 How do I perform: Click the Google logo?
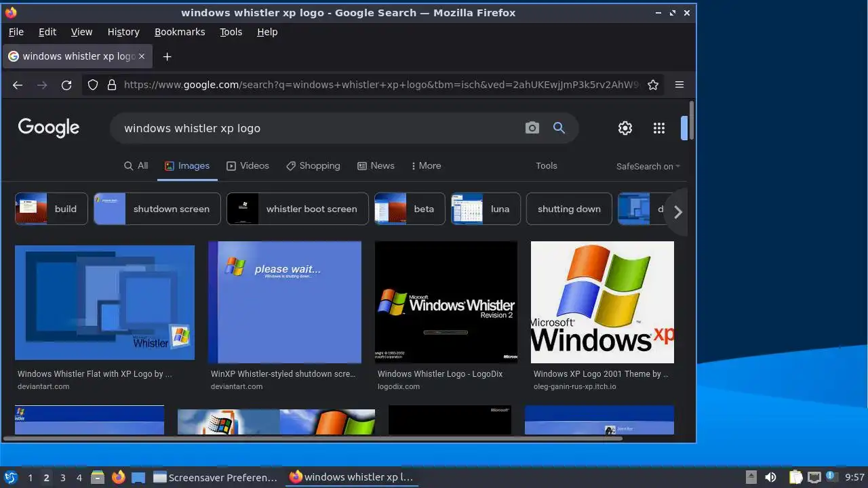[49, 127]
